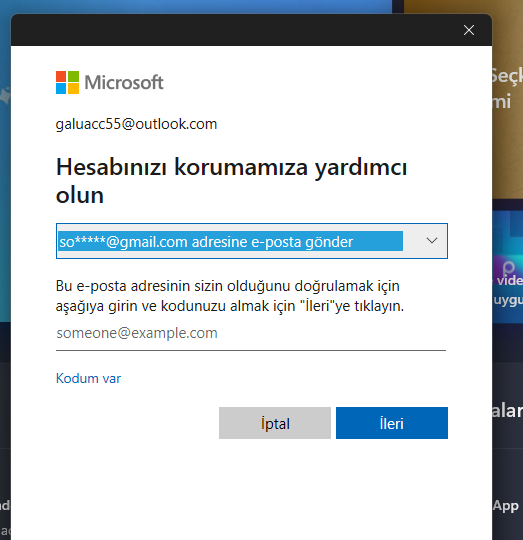Click the purple "p" app icon above "vide"
Viewport: 523px width, 540px height.
point(508,268)
